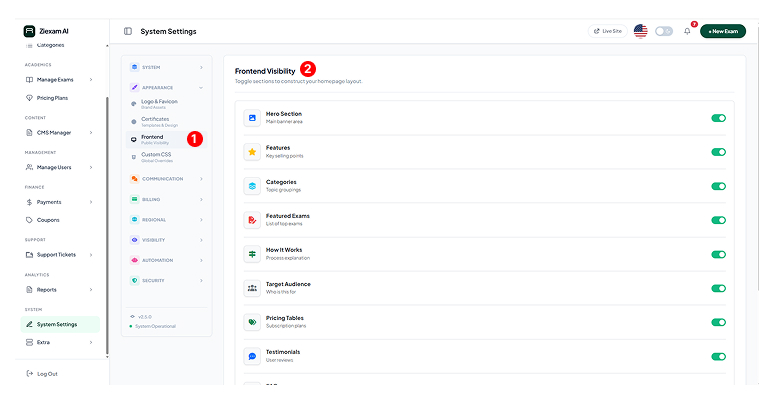Click the Ziexam AI logo icon
Image resolution: width=774 pixels, height=403 pixels.
pyautogui.click(x=29, y=31)
